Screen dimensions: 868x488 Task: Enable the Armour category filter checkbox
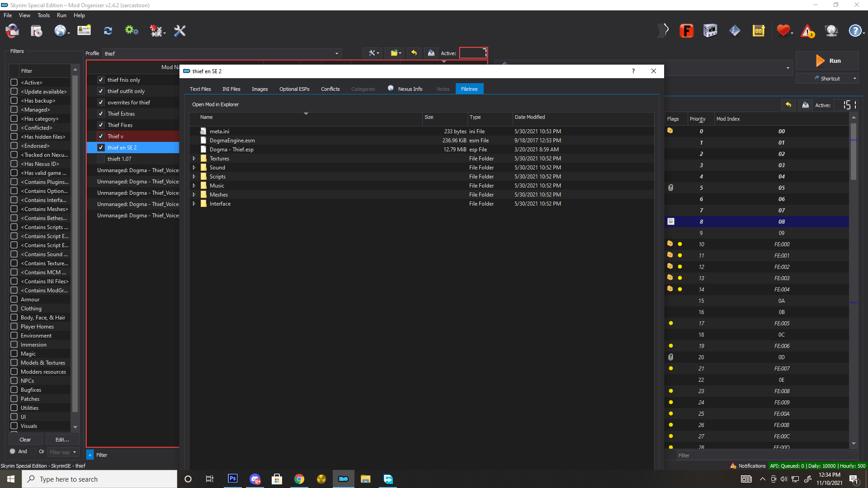(x=14, y=299)
